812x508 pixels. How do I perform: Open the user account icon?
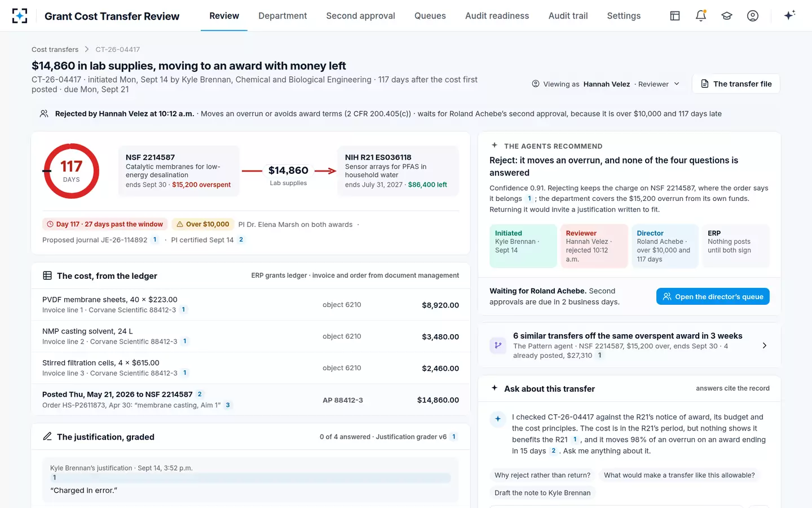click(x=753, y=16)
